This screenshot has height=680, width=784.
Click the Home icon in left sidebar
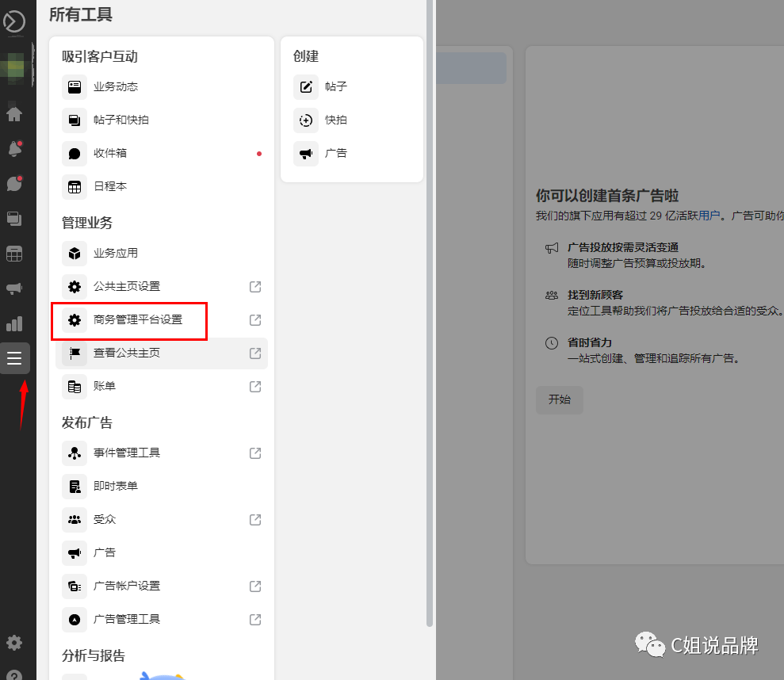pos(15,114)
